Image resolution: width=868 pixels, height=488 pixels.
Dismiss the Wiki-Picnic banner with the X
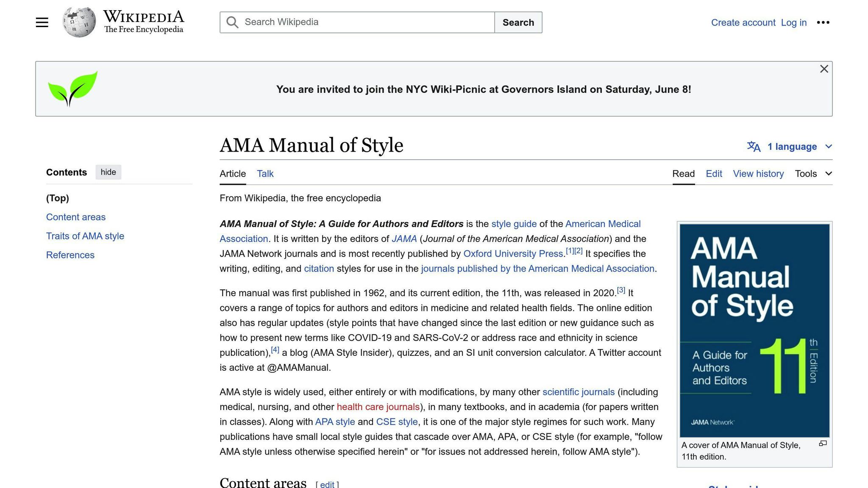(x=823, y=69)
